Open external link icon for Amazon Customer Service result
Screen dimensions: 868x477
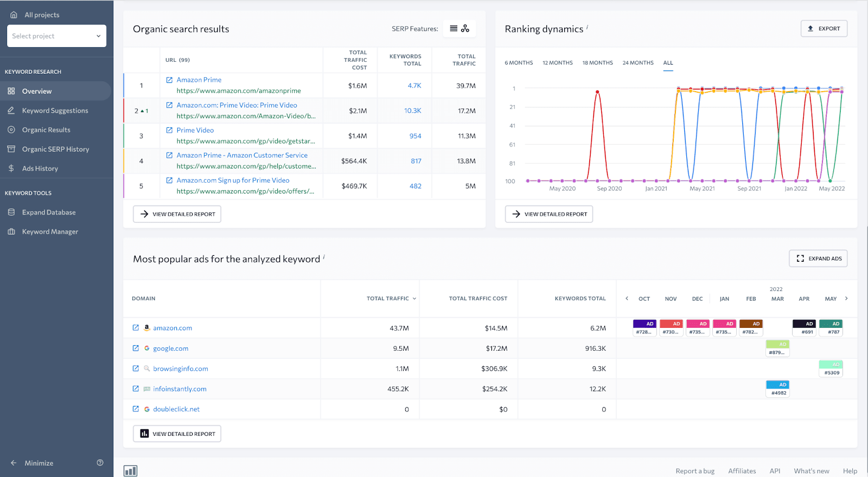tap(169, 155)
